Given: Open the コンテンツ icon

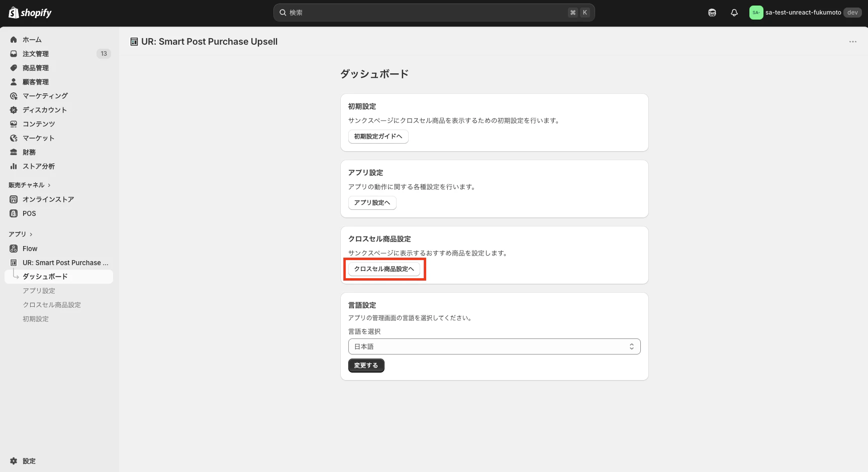Looking at the screenshot, I should pyautogui.click(x=14, y=124).
